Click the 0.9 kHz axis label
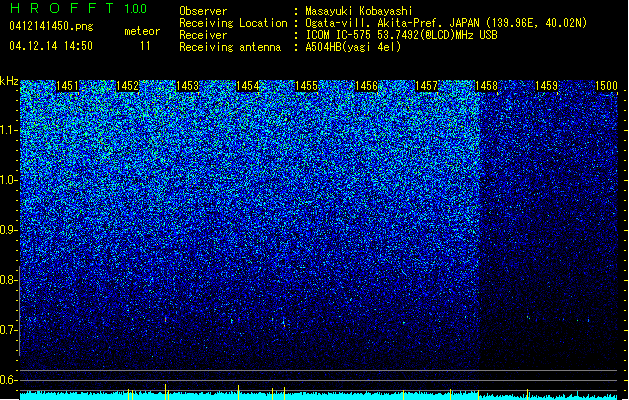 pos(9,229)
